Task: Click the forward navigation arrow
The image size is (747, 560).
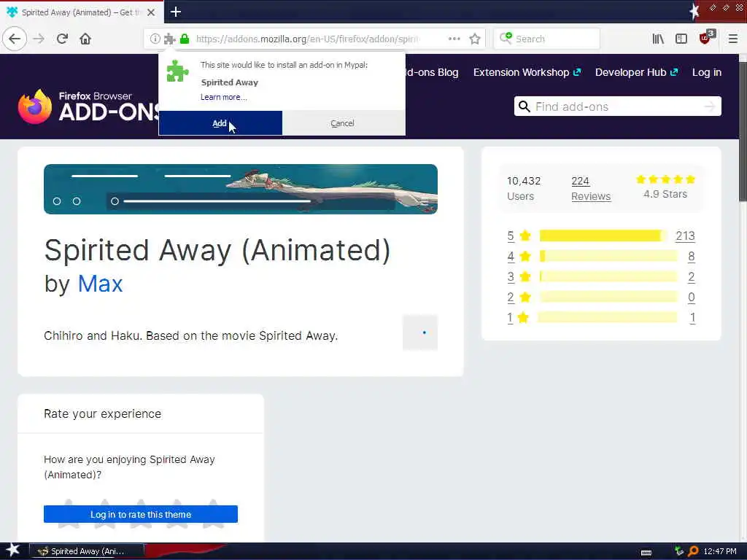Action: [39, 39]
